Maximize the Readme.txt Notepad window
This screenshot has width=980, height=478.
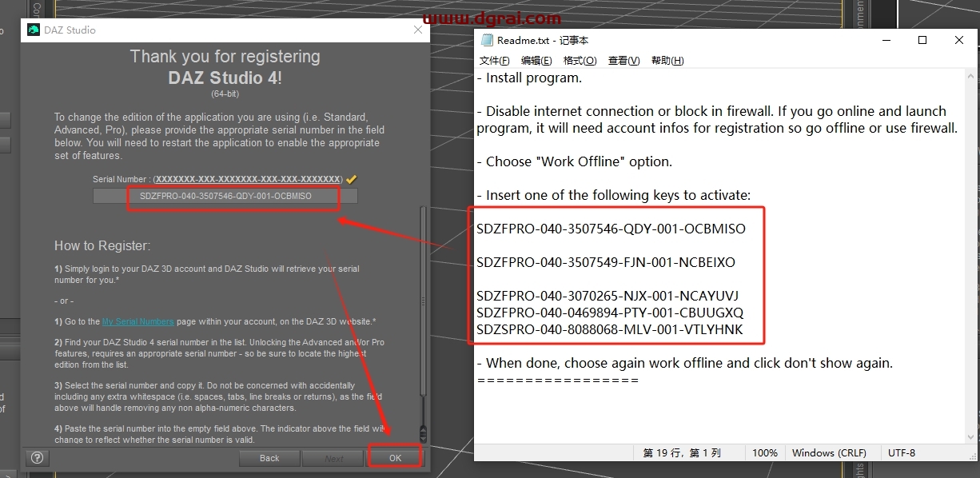pos(922,41)
